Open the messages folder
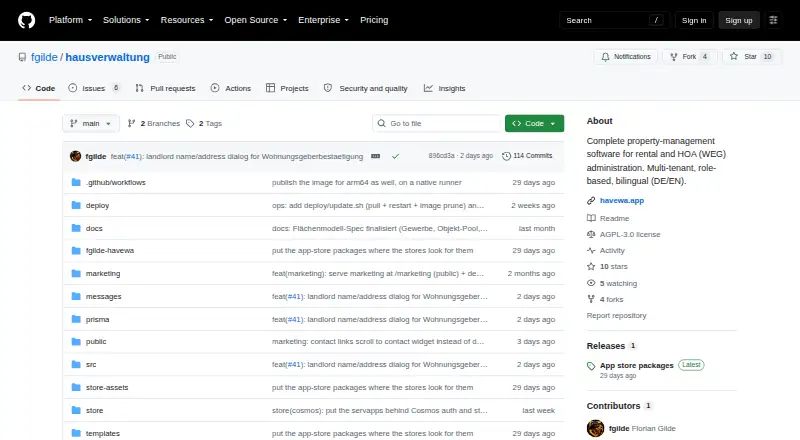Screen dimensions: 800x440 click(x=104, y=297)
